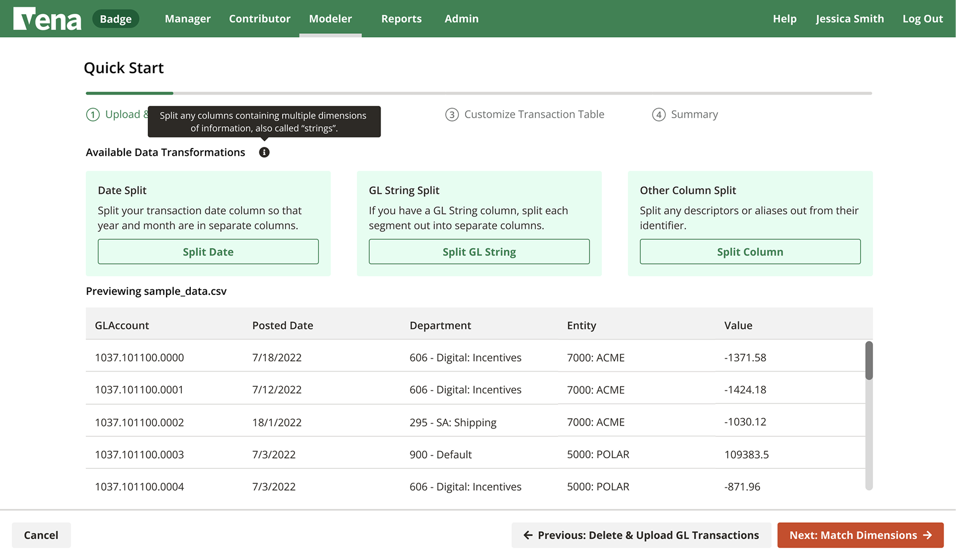Select cell 1037.101100.0000
Screen dimensions: 956x560
pyautogui.click(x=139, y=357)
